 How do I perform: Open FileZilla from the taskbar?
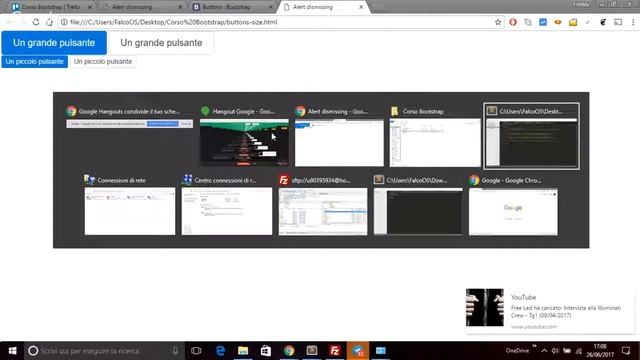point(335,351)
